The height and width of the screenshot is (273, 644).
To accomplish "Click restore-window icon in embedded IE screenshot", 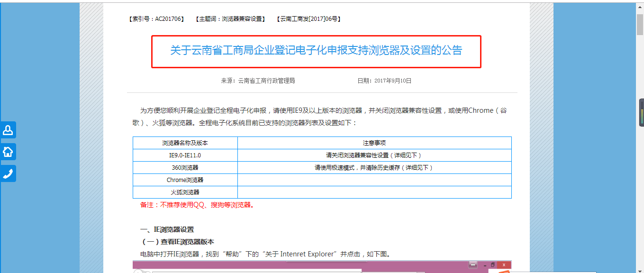I will coord(493,265).
